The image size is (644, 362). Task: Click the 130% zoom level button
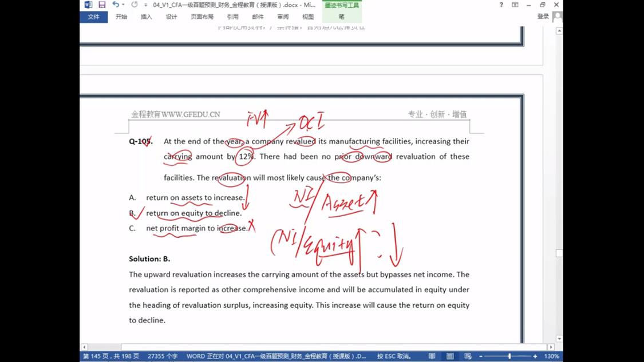pos(552,356)
